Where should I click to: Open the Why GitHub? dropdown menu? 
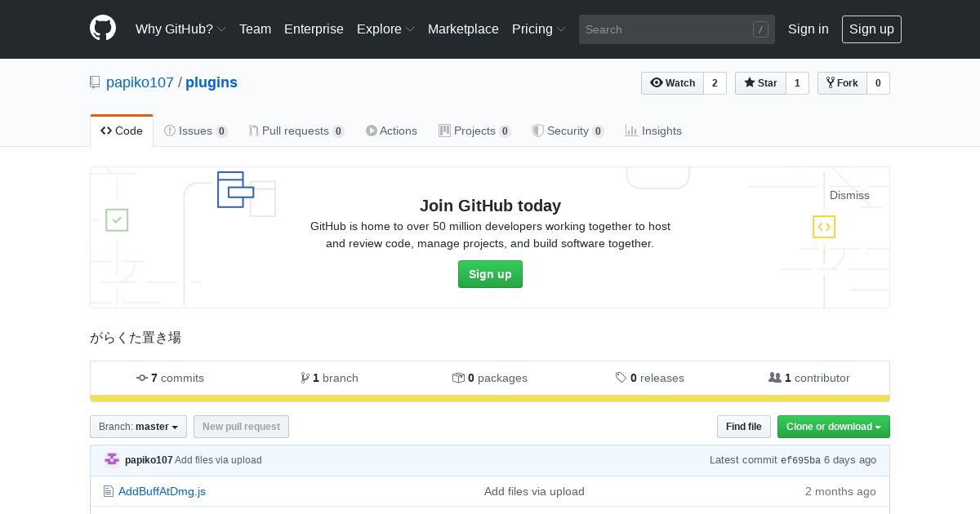click(180, 29)
